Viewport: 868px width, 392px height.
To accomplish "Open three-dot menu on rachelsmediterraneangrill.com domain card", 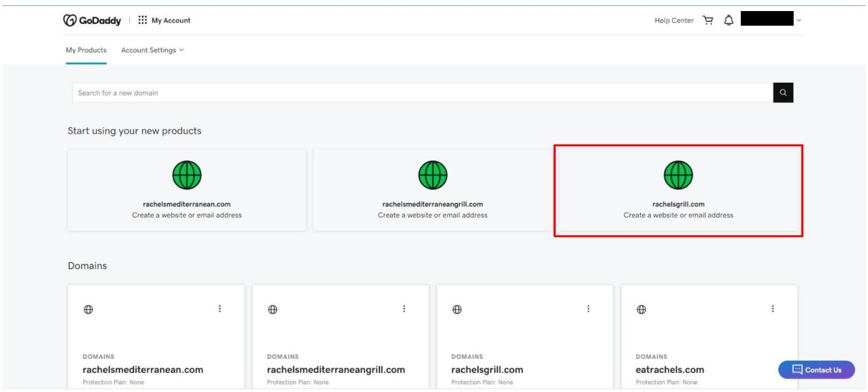I will pyautogui.click(x=404, y=309).
